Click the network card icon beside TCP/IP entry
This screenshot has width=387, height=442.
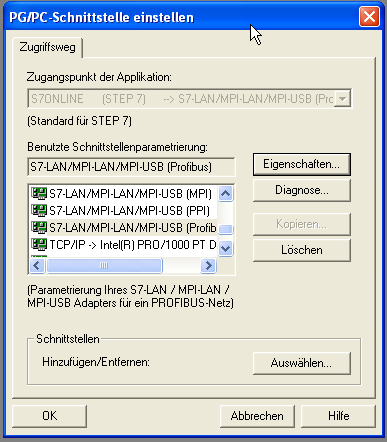coord(39,245)
